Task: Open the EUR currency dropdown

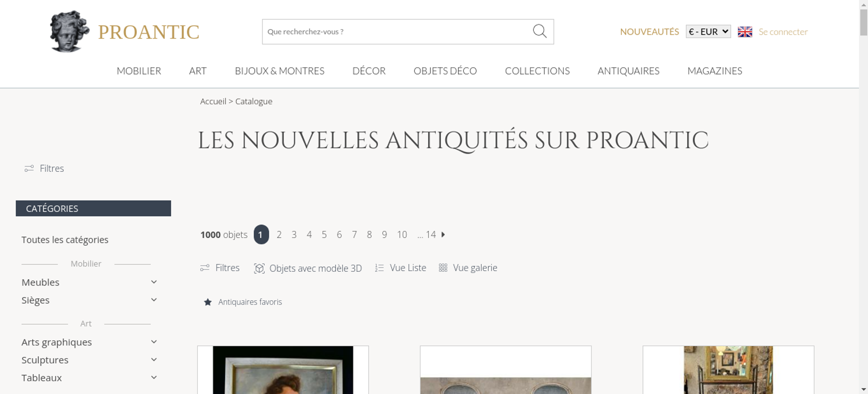Action: click(x=708, y=32)
